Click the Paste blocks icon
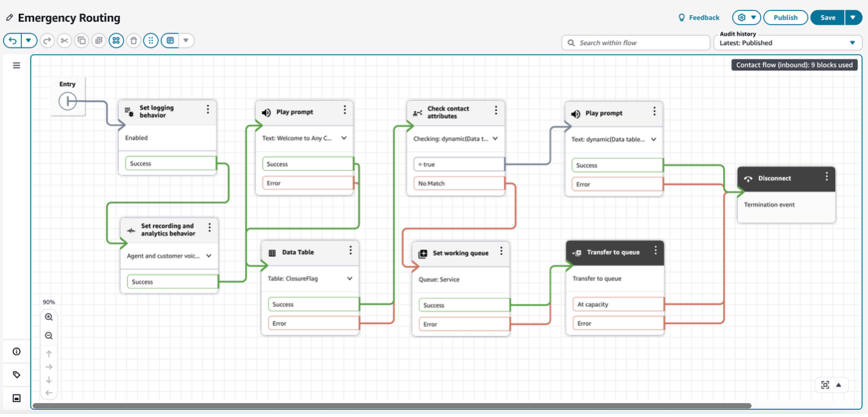 tap(98, 40)
